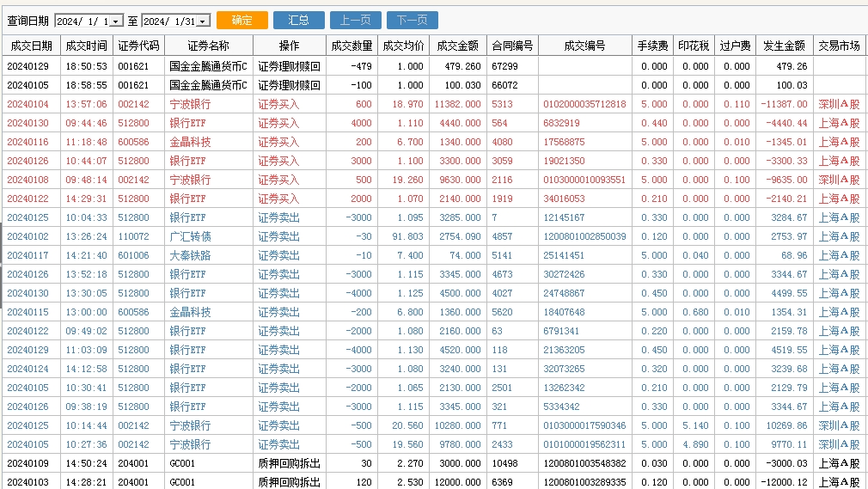
Task: Open the start date dropdown arrow
Action: (x=117, y=21)
